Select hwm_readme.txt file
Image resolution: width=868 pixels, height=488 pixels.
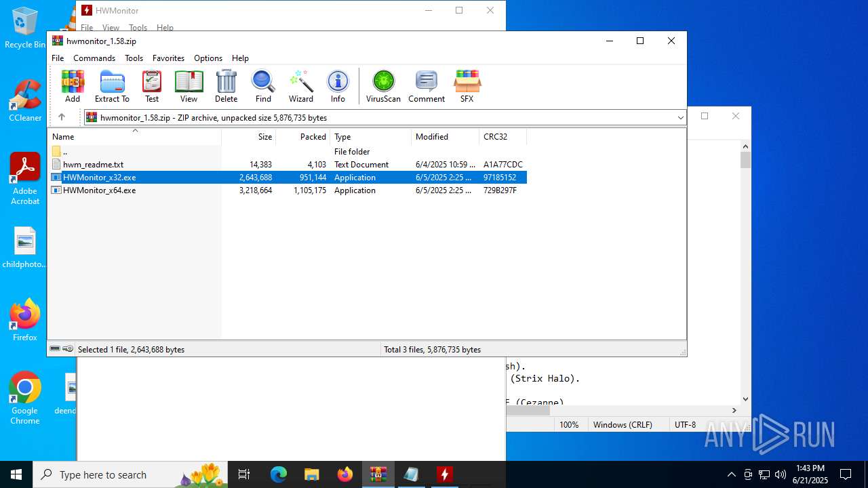coord(288,165)
